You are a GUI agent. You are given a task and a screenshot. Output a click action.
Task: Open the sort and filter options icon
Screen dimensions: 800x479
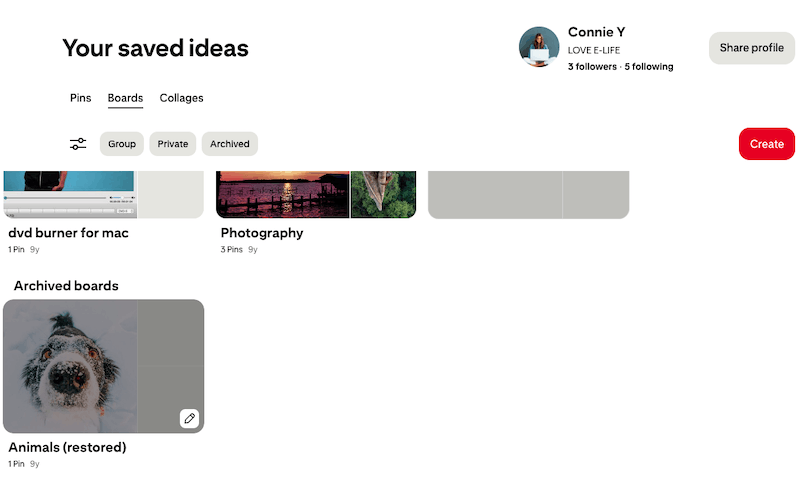tap(78, 144)
